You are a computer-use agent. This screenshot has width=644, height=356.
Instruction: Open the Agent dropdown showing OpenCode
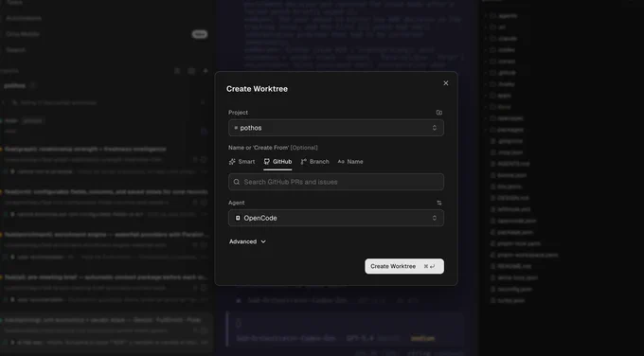pos(336,218)
